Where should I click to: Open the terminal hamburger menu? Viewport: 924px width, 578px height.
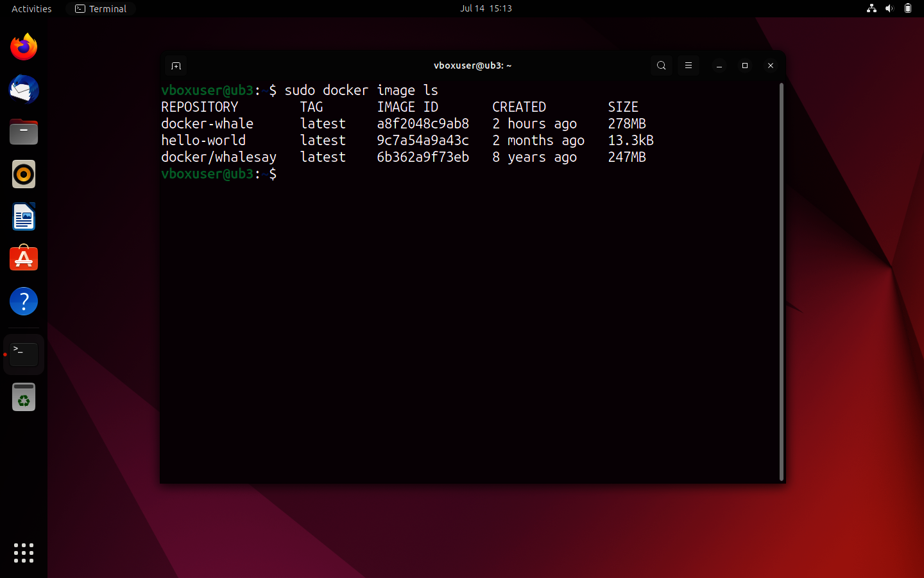pyautogui.click(x=688, y=66)
